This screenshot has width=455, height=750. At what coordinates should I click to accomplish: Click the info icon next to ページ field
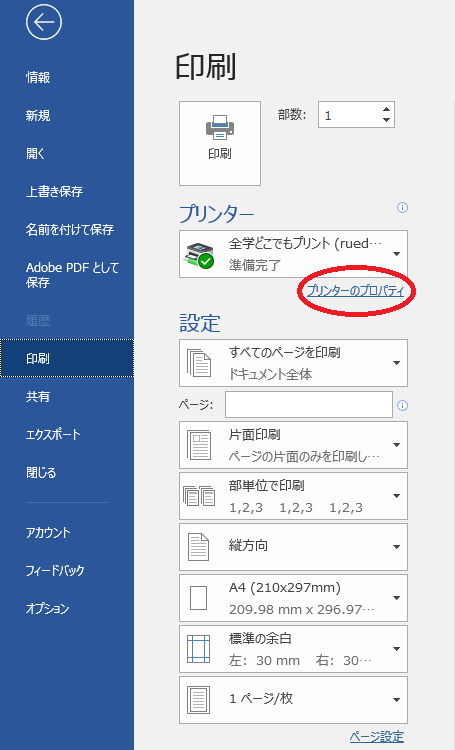(402, 406)
